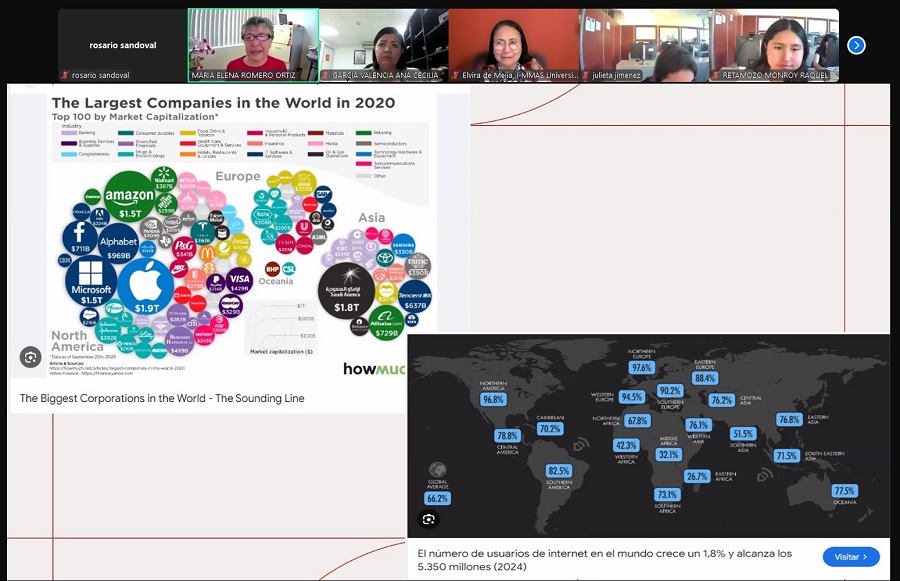Image resolution: width=900 pixels, height=581 pixels.
Task: Select RETAMOZO MONROY RAQUEL video tile
Action: click(774, 42)
